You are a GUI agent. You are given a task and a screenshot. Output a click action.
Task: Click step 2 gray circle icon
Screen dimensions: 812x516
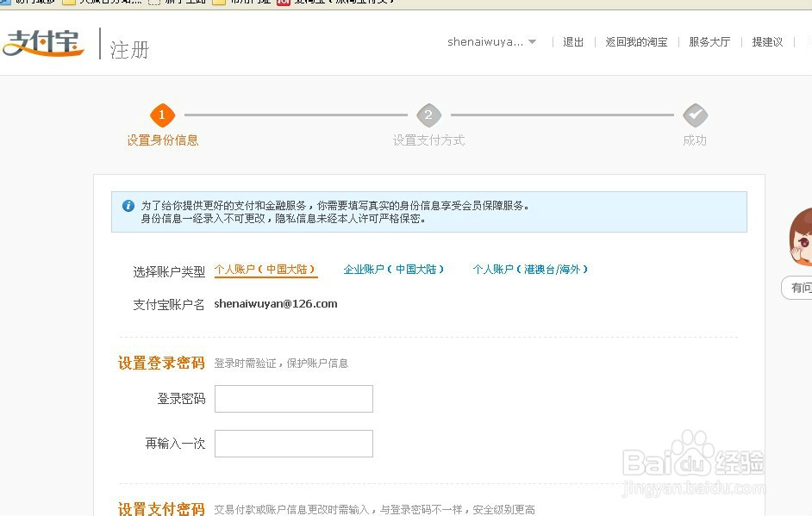(428, 115)
